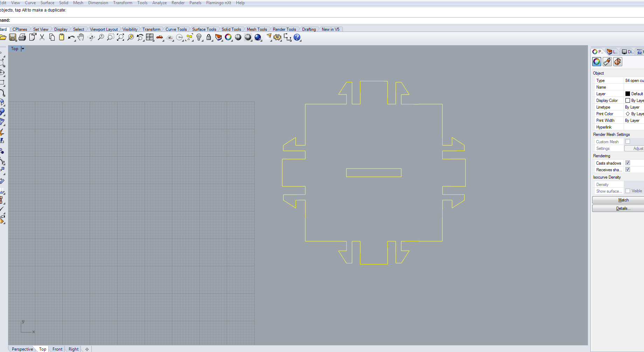The height and width of the screenshot is (352, 644).
Task: Open Options via the gear icon
Action: coord(277,37)
